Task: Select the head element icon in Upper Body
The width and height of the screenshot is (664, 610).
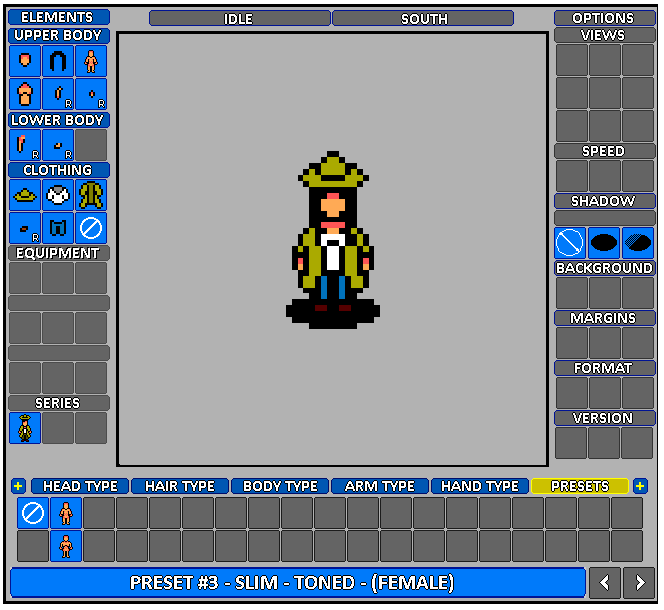Action: tap(25, 61)
